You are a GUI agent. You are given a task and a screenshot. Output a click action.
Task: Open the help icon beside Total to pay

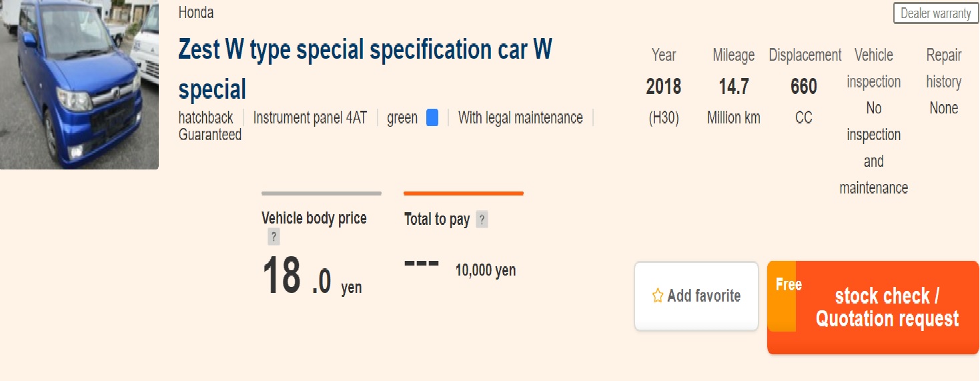coord(482,220)
